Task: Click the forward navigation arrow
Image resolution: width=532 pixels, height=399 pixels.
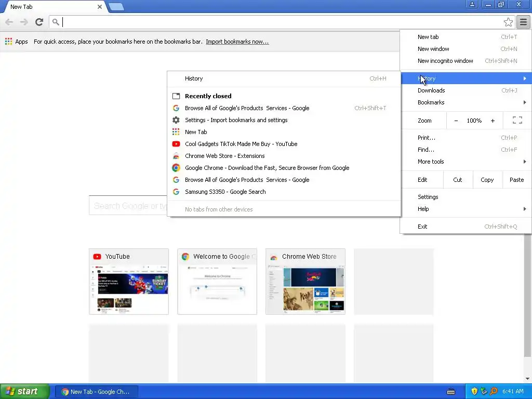Action: pos(24,22)
